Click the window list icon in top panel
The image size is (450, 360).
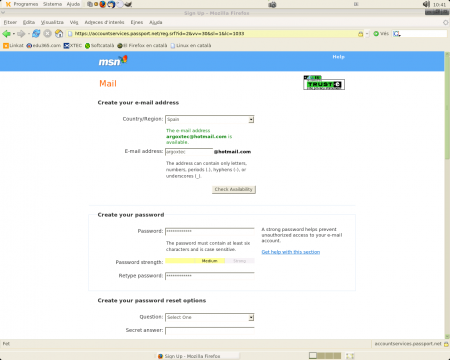(90, 4)
